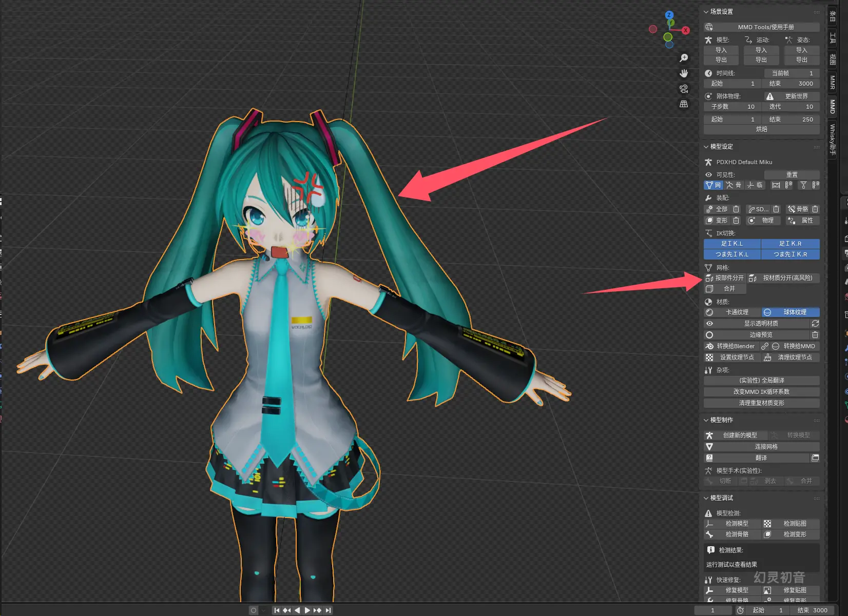
Task: Click the 子步数 substeps value field
Action: 732,107
